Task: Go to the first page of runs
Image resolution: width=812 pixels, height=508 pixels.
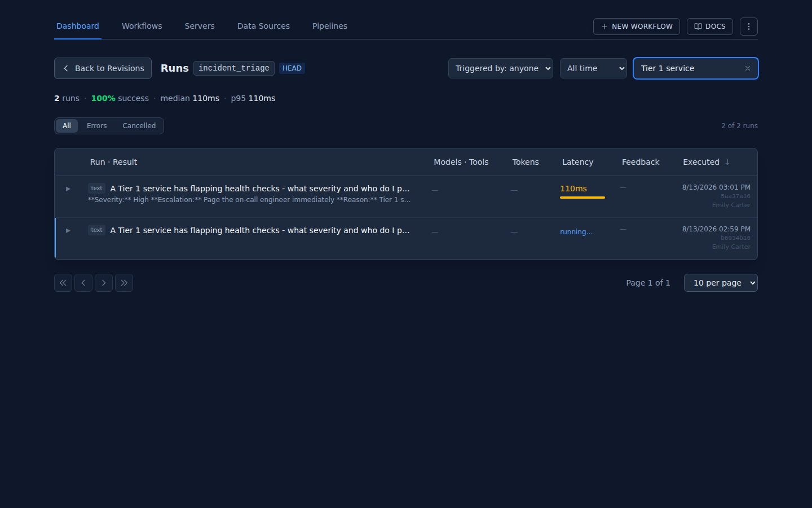Action: [63, 283]
